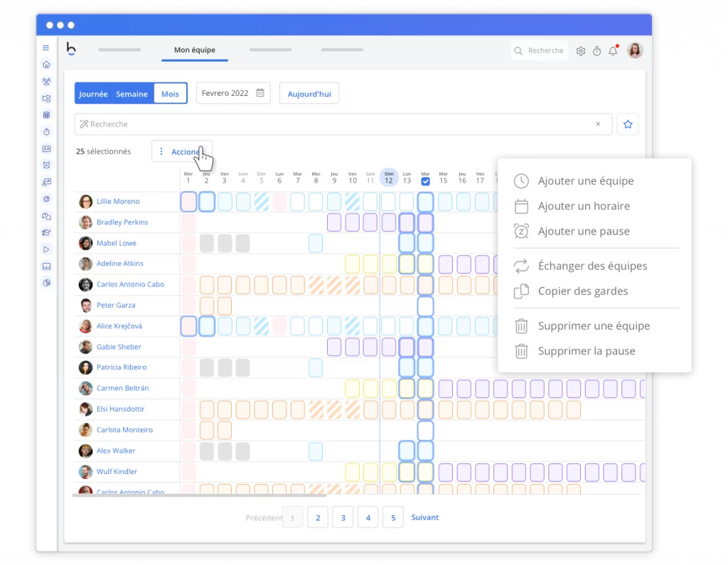Image resolution: width=728 pixels, height=565 pixels.
Task: Open the hamburger menu in the sidebar
Action: click(x=46, y=48)
